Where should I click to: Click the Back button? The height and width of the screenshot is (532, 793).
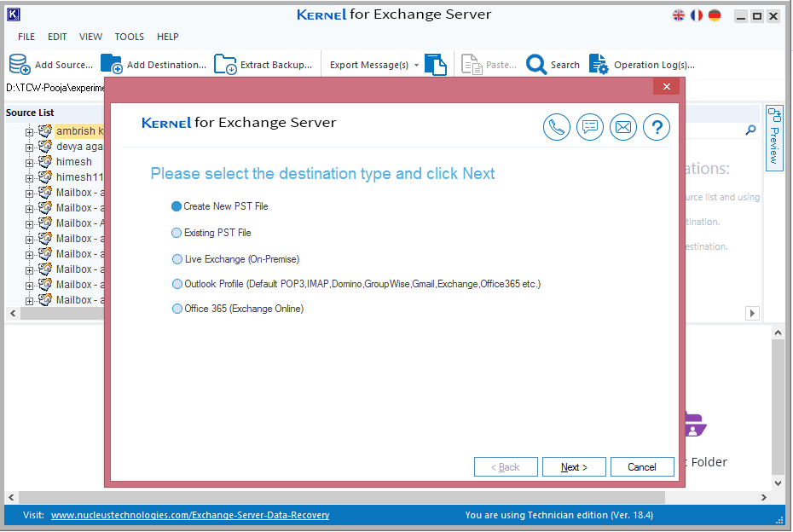coord(506,466)
